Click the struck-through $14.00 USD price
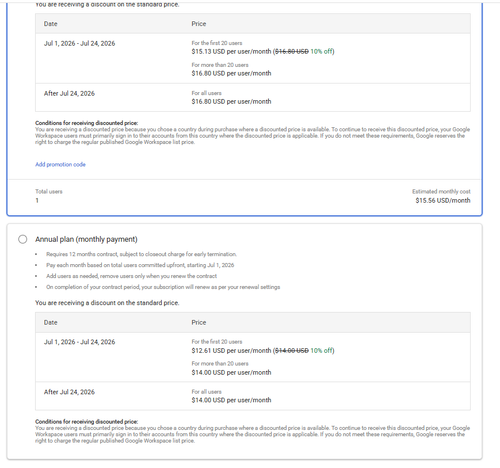Screen dimensions: 500x468 [292, 350]
